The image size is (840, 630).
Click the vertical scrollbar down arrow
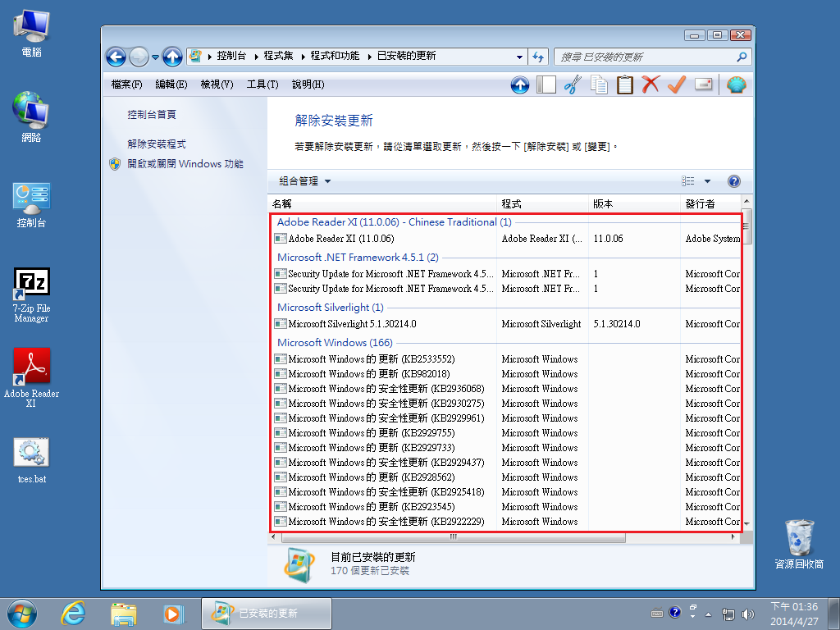tap(746, 524)
